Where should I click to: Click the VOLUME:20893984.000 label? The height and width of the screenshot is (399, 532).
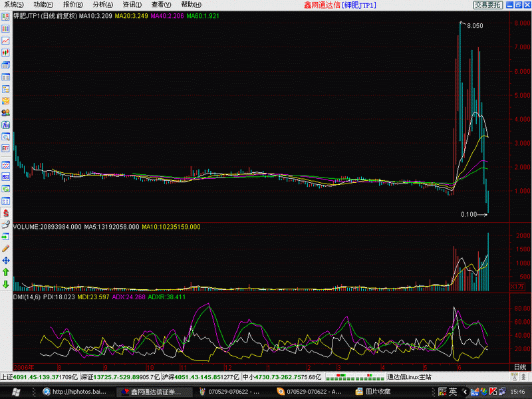point(47,227)
